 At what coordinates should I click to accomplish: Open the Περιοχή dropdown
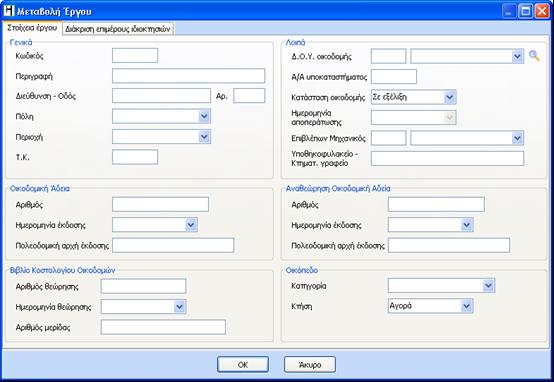pos(204,137)
